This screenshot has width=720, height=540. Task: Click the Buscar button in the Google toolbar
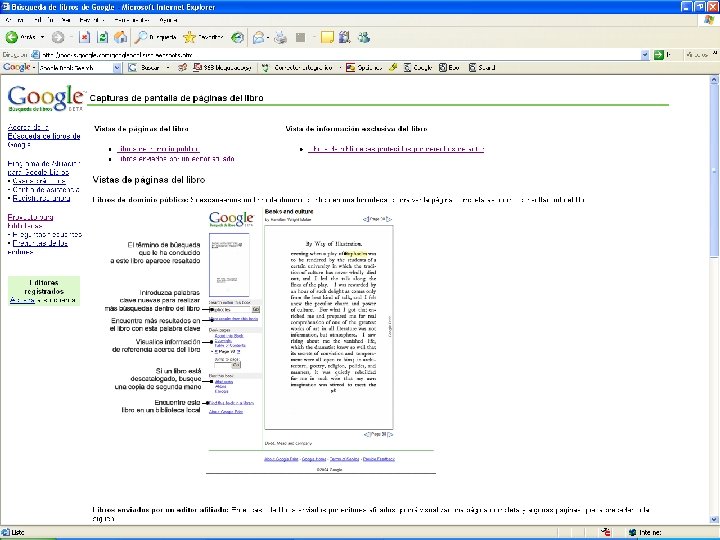(144, 68)
